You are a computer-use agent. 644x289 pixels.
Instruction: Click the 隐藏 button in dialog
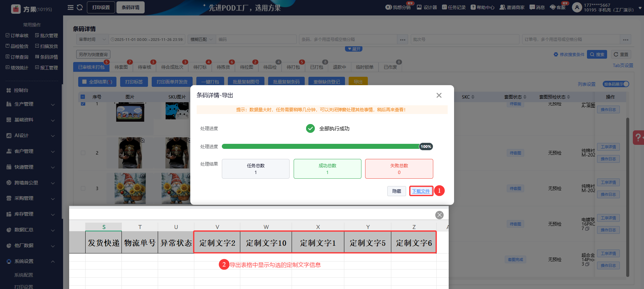click(397, 191)
